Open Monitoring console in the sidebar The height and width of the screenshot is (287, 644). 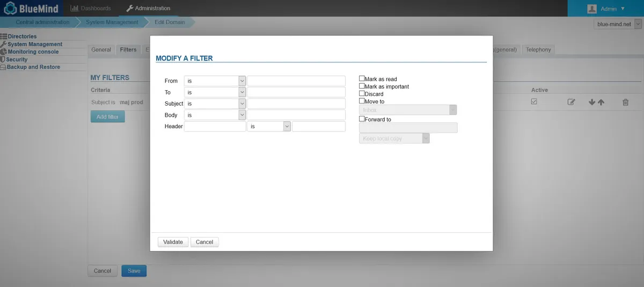[33, 51]
